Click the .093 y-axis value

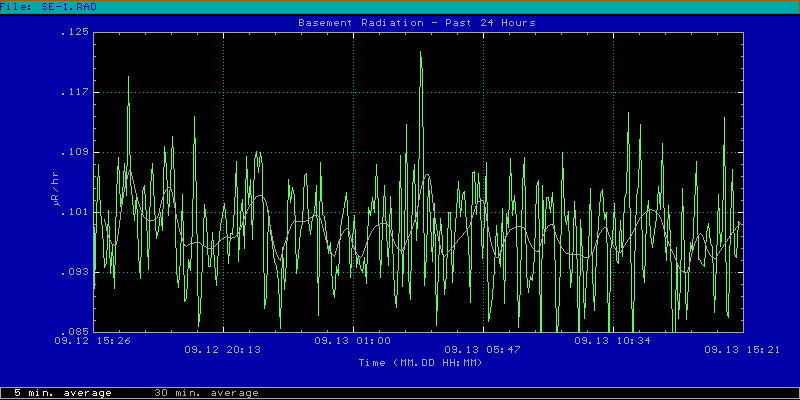(74, 272)
